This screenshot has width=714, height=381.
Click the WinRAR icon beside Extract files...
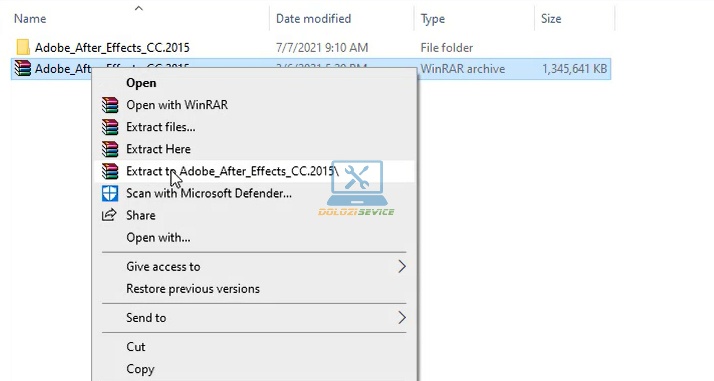[x=110, y=127]
